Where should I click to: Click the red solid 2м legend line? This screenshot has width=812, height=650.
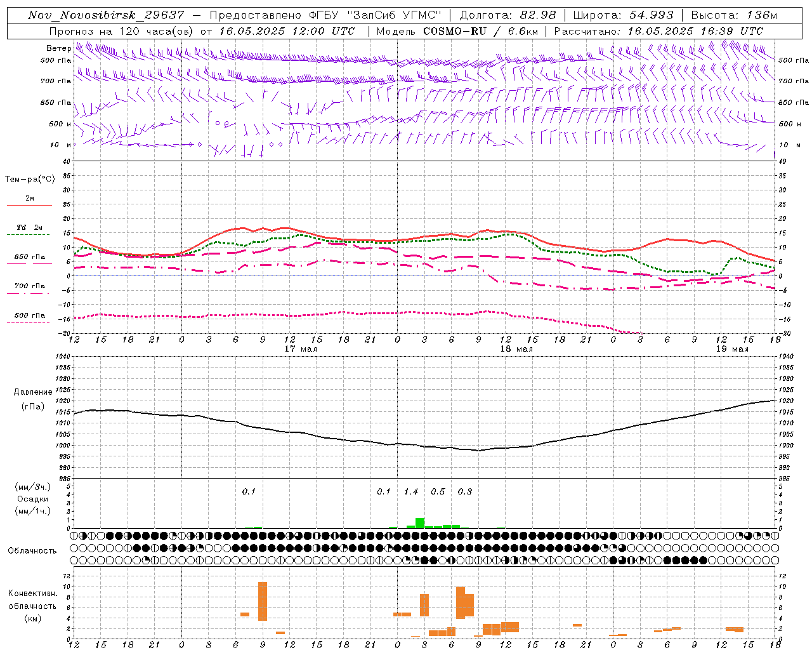point(29,206)
